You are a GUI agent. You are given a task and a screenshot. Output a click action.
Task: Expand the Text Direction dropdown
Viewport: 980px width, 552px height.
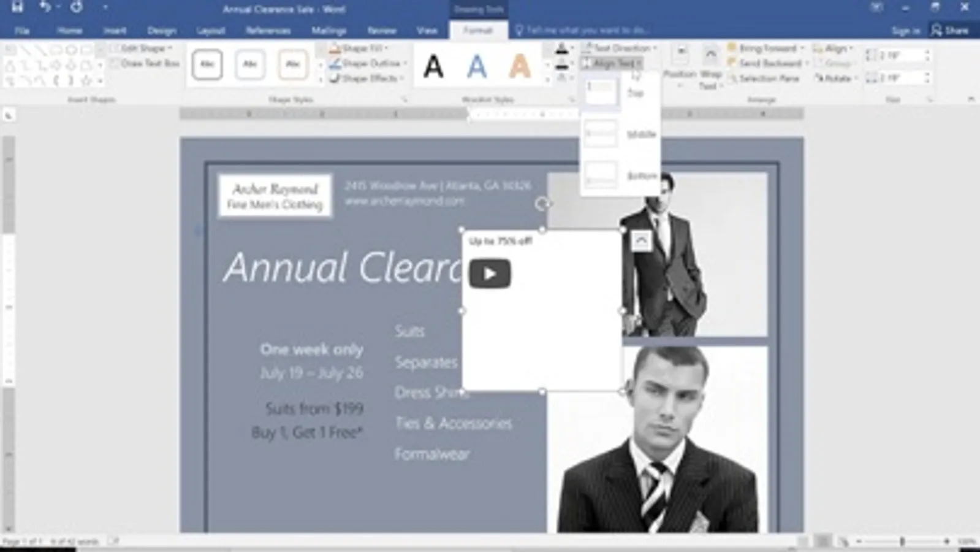pos(619,48)
